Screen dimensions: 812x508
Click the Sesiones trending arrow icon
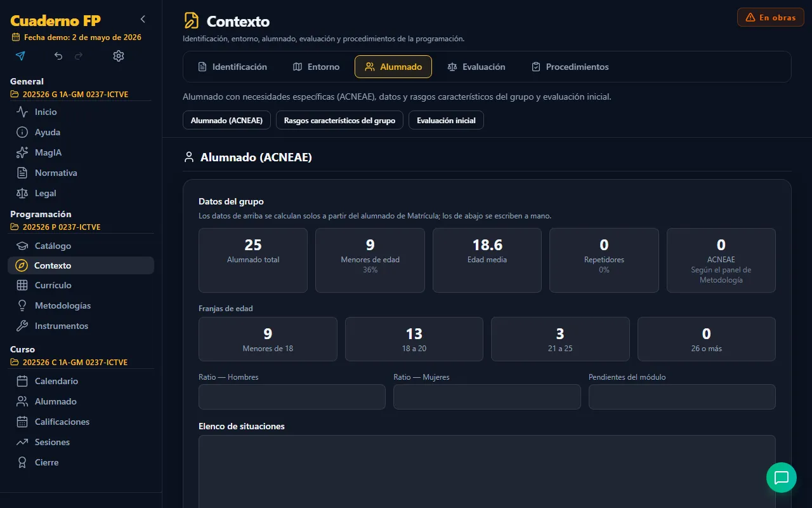[22, 442]
